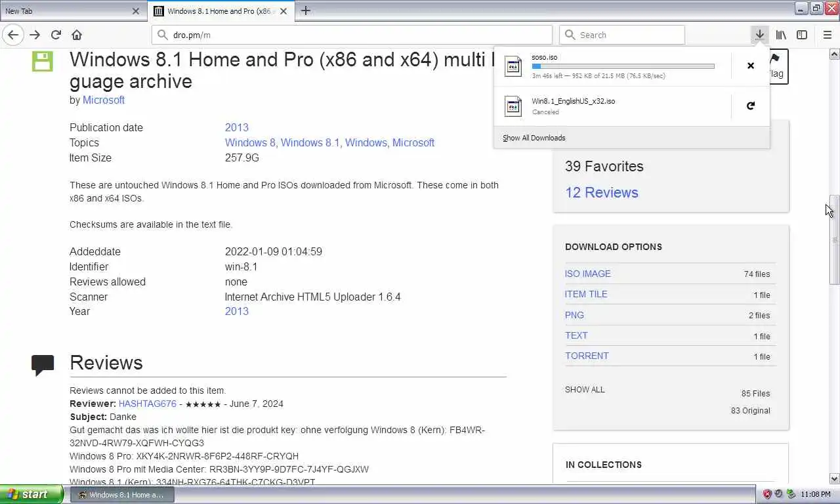Open the Microsoft topic link
The width and height of the screenshot is (840, 504).
tap(413, 142)
